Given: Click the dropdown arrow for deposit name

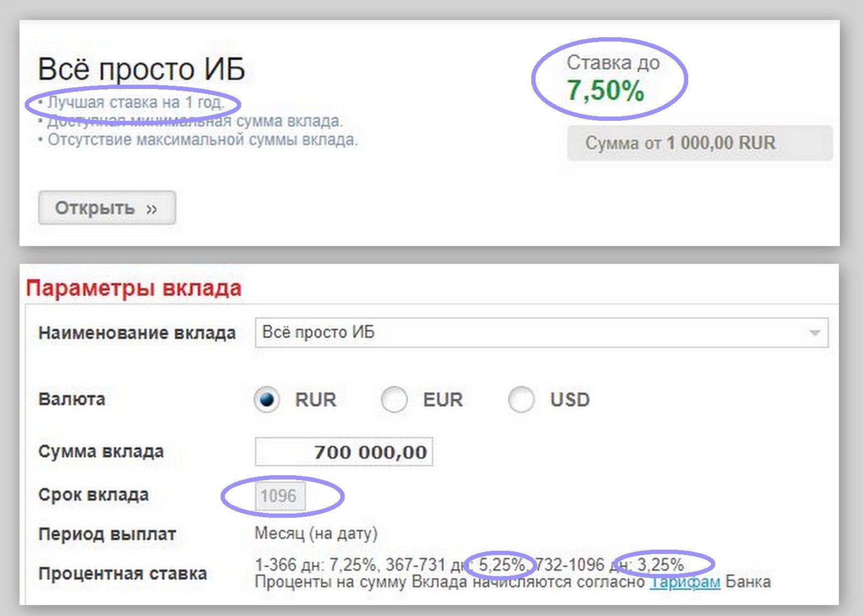Looking at the screenshot, I should click(x=814, y=333).
